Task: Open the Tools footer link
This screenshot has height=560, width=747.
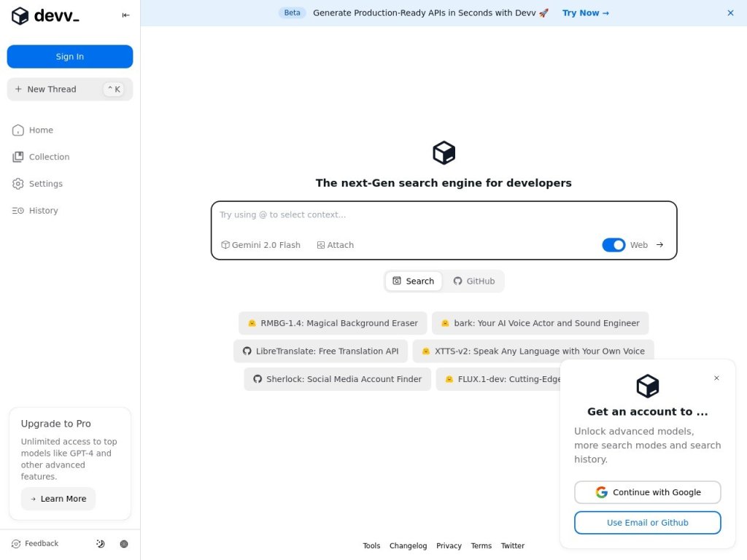Action: 371,545
